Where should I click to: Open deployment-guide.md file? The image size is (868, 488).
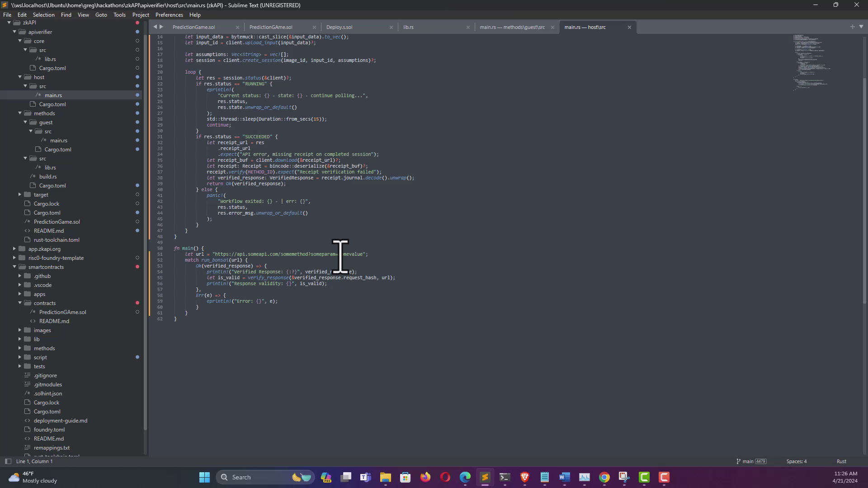point(60,421)
